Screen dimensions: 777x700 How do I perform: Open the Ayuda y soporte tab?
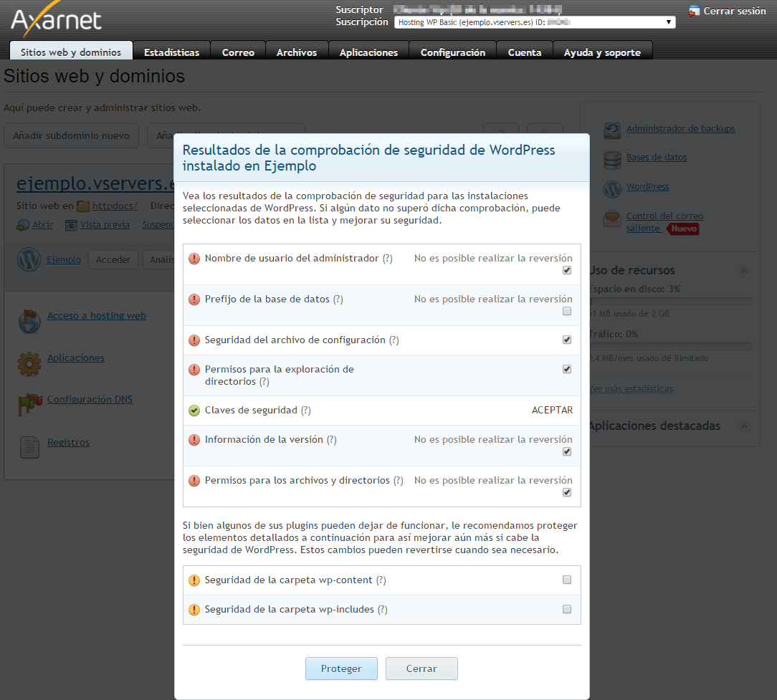602,52
